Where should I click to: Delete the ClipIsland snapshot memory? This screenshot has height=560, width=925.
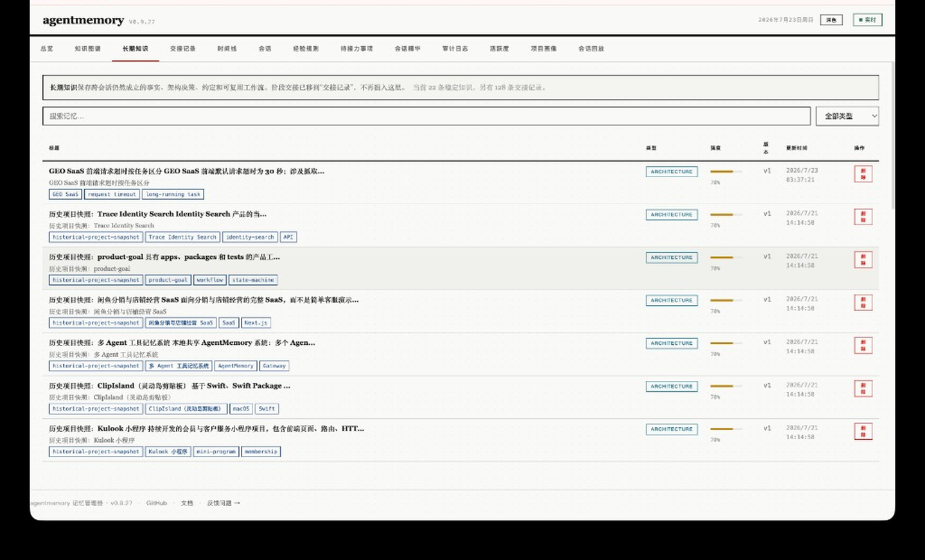coord(863,389)
